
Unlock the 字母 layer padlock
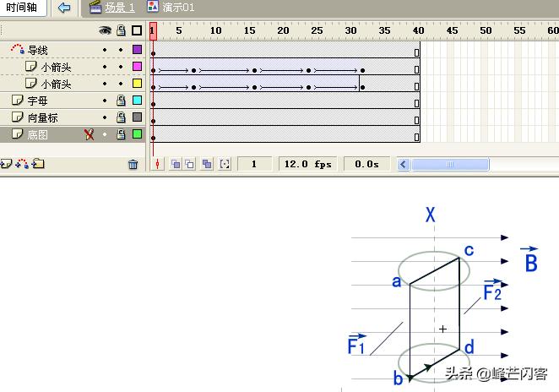pos(122,101)
